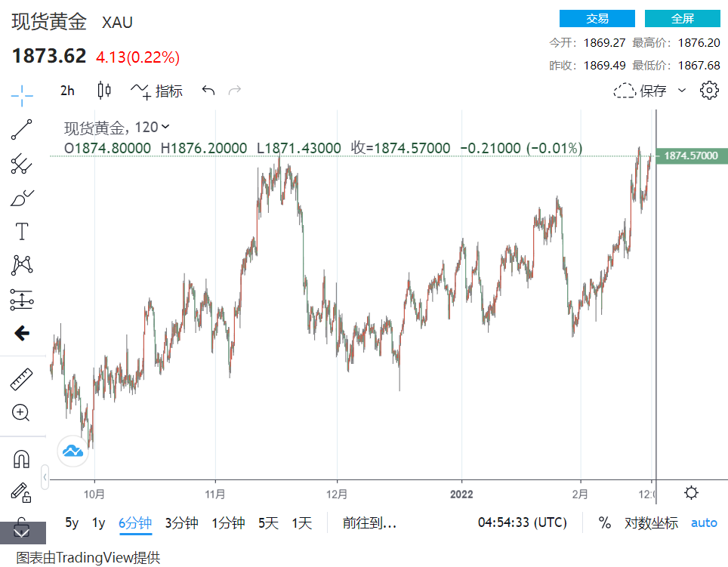Screen dimensions: 728x567
Task: Choose the brush drawing tool
Action: tap(22, 198)
